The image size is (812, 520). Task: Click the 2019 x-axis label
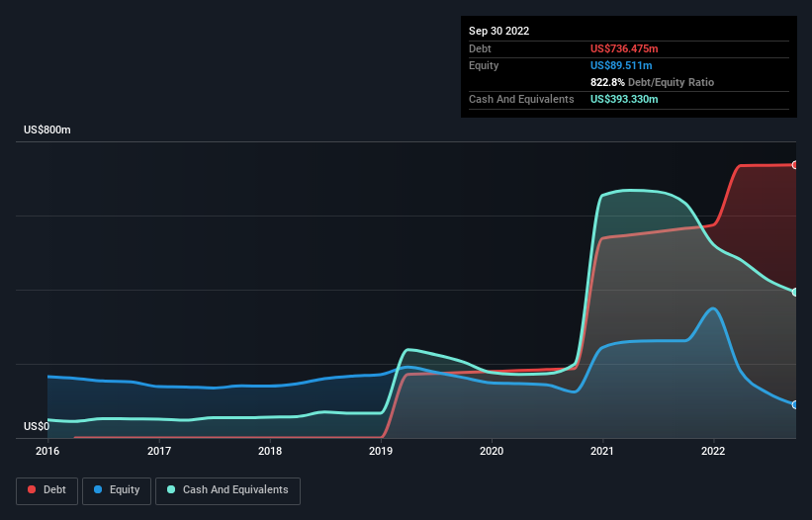381,451
